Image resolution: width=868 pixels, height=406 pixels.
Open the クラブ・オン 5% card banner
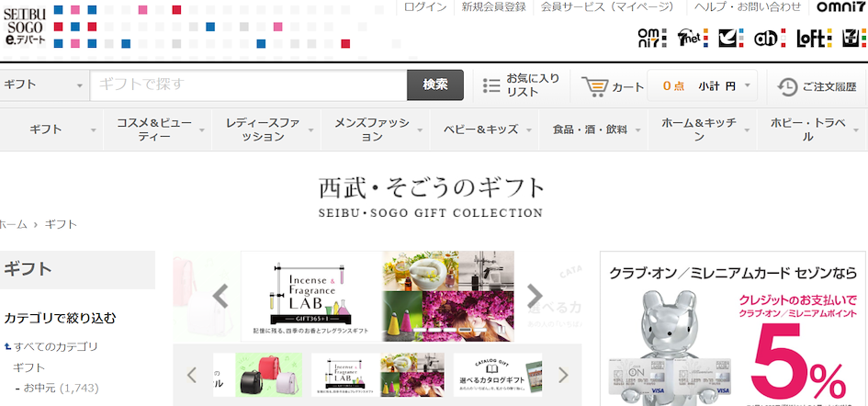734,329
